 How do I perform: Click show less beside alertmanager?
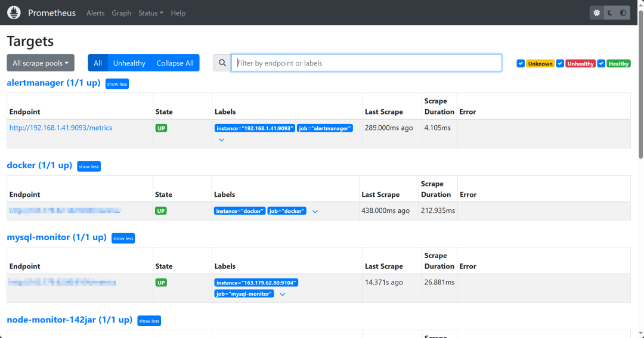point(117,84)
